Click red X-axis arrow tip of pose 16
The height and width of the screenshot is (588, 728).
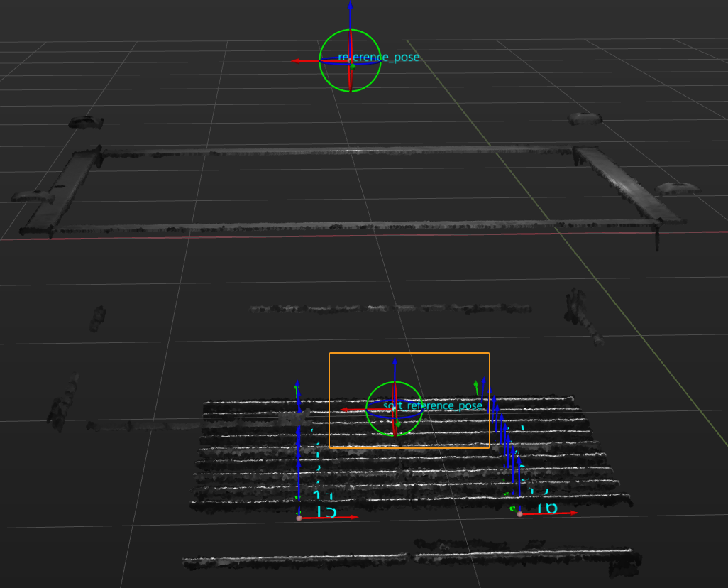[x=575, y=513]
